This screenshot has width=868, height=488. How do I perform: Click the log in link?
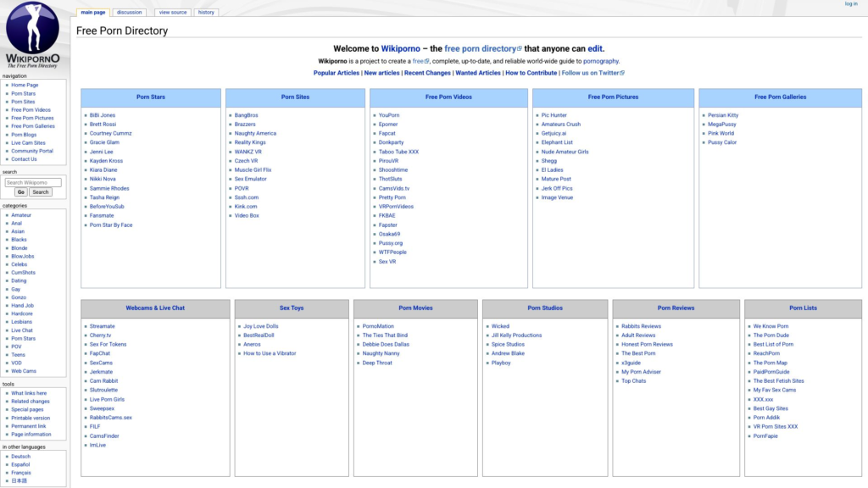pyautogui.click(x=851, y=4)
